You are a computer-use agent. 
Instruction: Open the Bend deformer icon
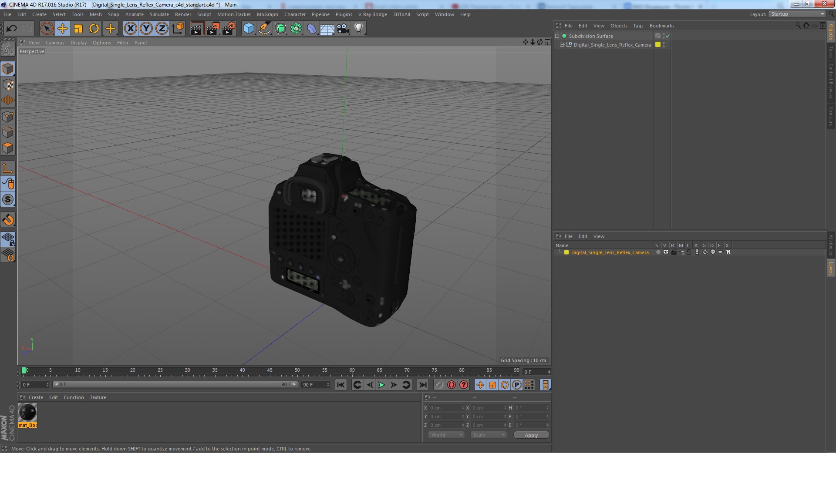click(x=312, y=29)
